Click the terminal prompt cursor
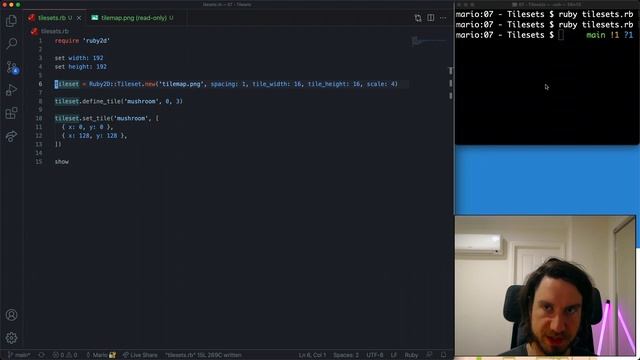Image resolution: width=640 pixels, height=360 pixels. tap(561, 35)
